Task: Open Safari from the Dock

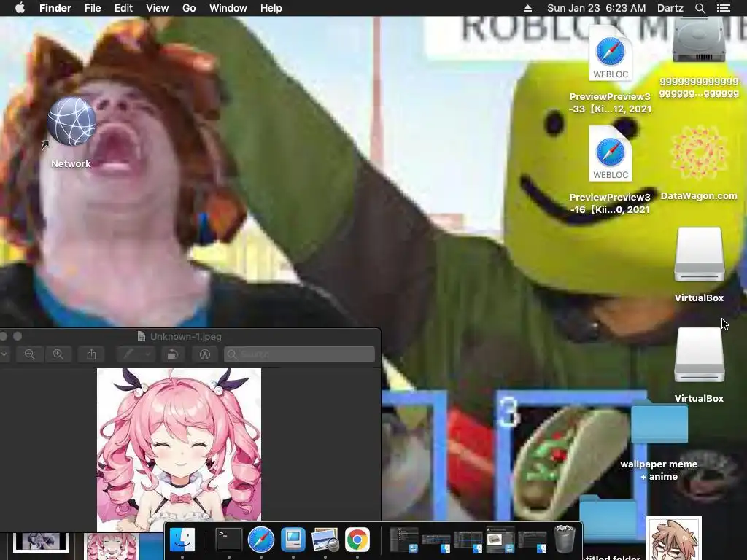Action: pyautogui.click(x=260, y=540)
